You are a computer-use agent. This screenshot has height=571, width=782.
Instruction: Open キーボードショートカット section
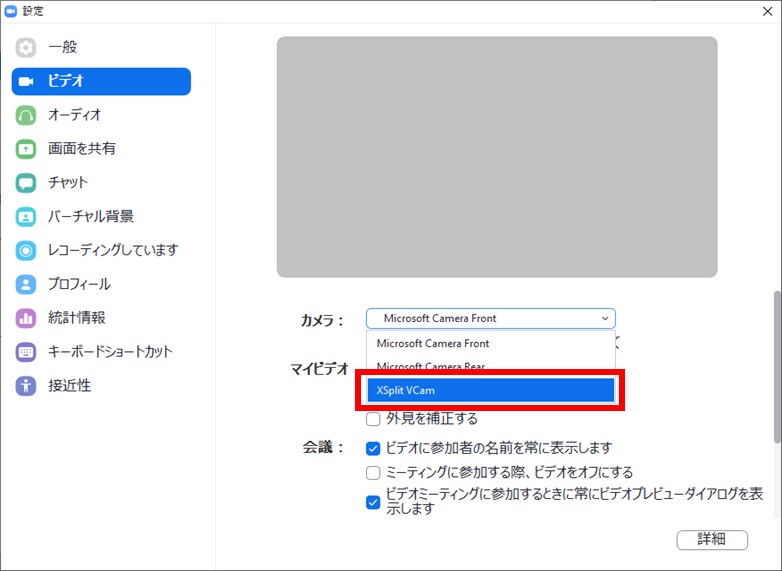coord(101,352)
